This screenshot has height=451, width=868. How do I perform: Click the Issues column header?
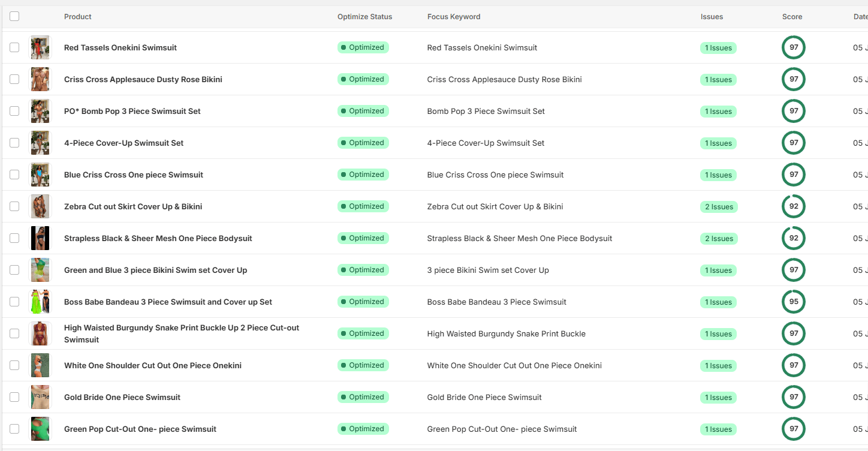(x=712, y=17)
